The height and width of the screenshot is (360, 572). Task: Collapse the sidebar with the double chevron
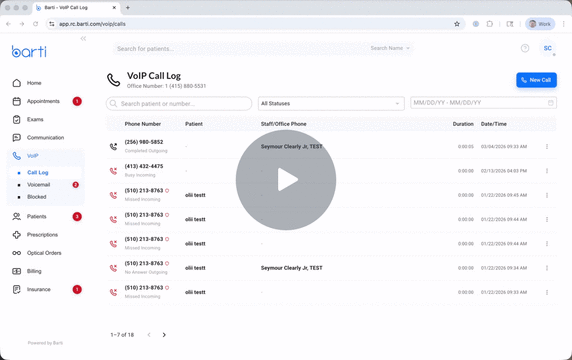point(83,38)
